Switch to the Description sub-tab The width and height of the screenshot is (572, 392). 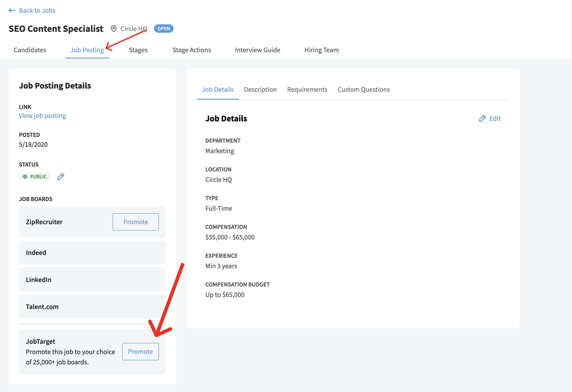point(260,89)
